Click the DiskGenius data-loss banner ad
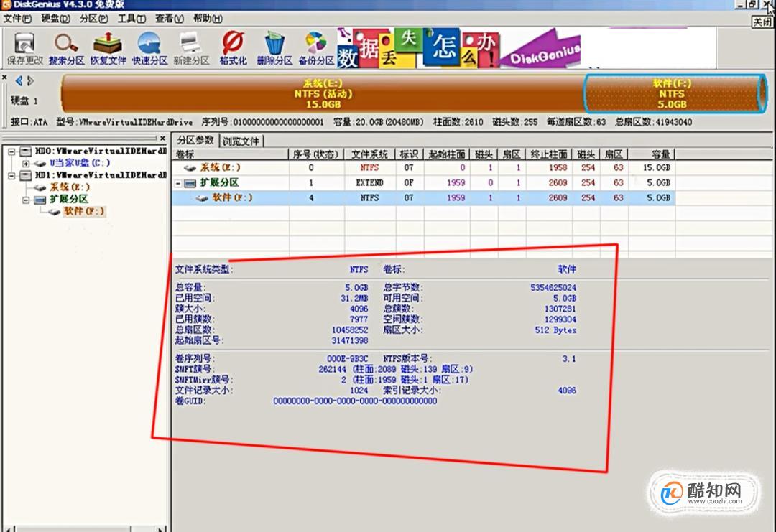The height and width of the screenshot is (532, 776). click(x=458, y=48)
